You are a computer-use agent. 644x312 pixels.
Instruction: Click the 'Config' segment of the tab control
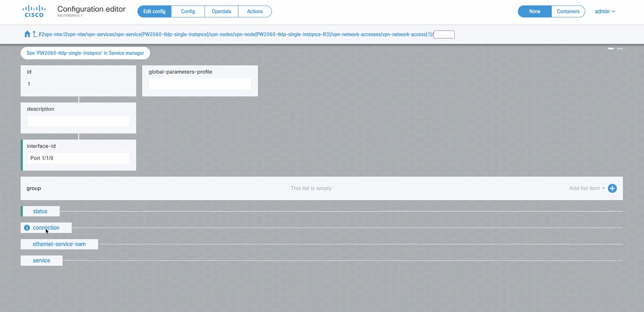point(188,11)
